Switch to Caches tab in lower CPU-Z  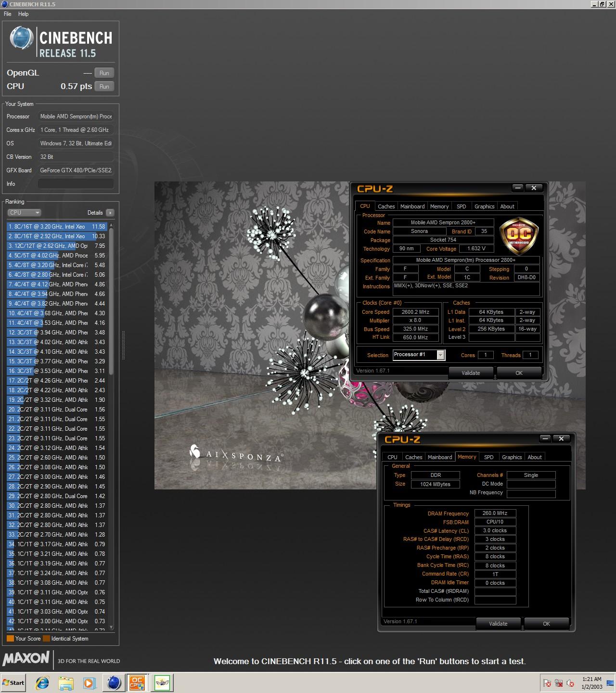pos(413,457)
